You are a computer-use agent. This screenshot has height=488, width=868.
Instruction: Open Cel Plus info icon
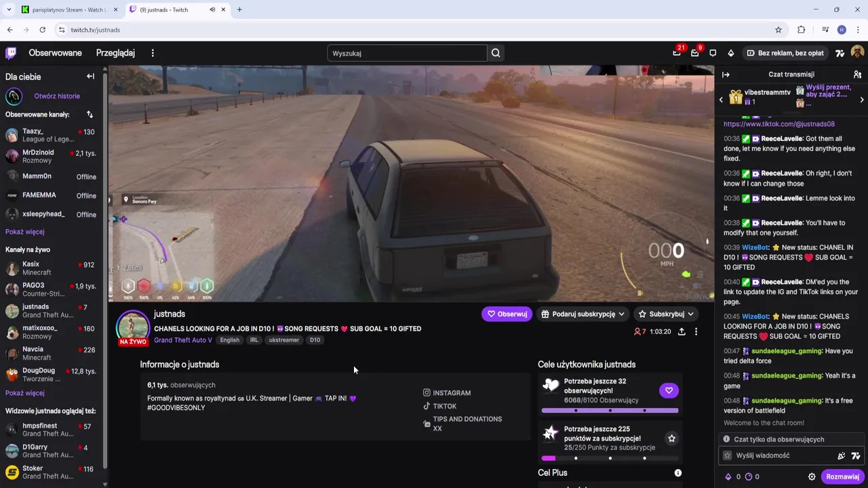[x=677, y=473]
